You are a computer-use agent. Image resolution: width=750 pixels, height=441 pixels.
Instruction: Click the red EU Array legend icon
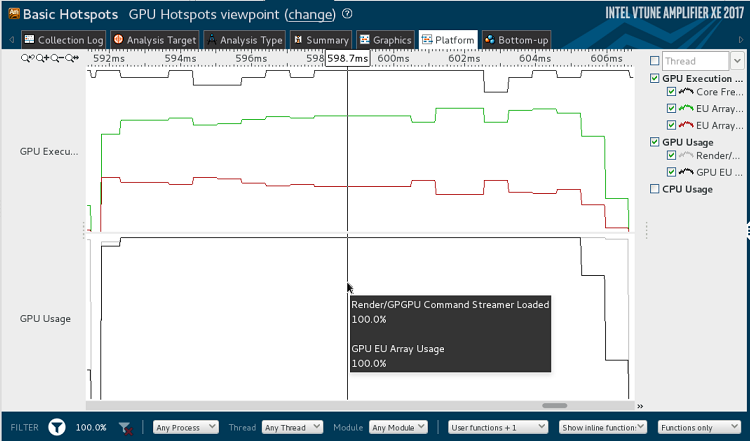pyautogui.click(x=686, y=125)
